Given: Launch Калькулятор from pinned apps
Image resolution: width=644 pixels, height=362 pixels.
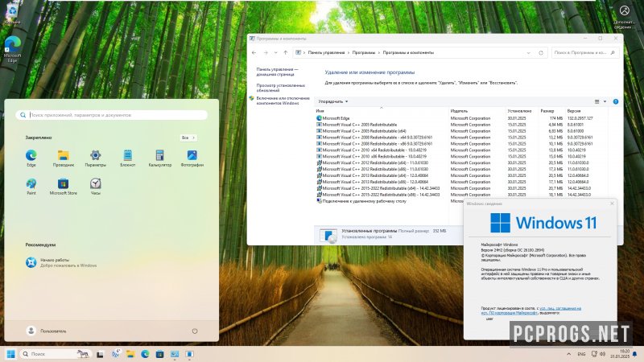Looking at the screenshot, I should (x=159, y=158).
